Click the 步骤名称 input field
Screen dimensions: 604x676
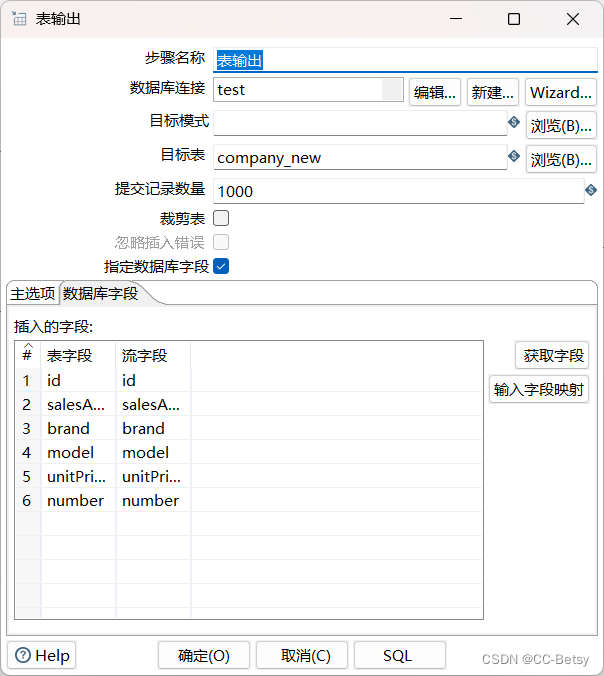pyautogui.click(x=405, y=60)
